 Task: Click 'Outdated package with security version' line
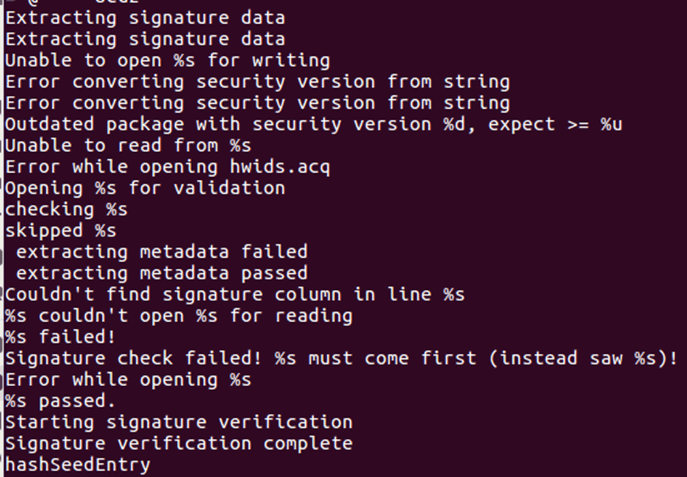pyautogui.click(x=313, y=124)
